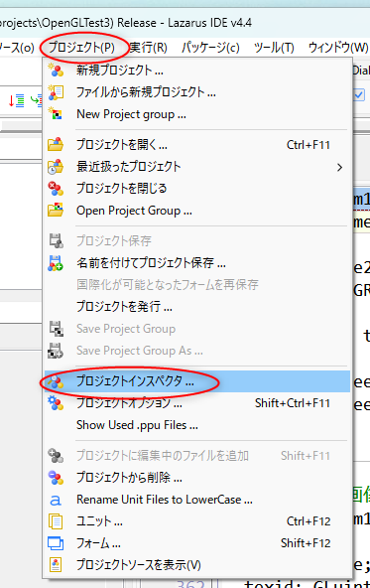Viewport: 370px width, 588px height.
Task: Select Rename Unit Files to LowerCase ...
Action: [197, 500]
